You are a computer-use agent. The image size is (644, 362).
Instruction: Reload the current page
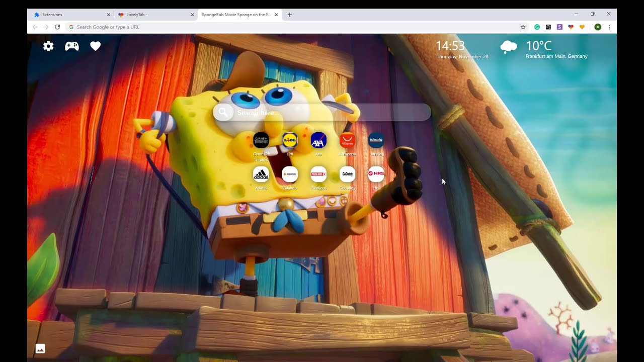coord(57,27)
